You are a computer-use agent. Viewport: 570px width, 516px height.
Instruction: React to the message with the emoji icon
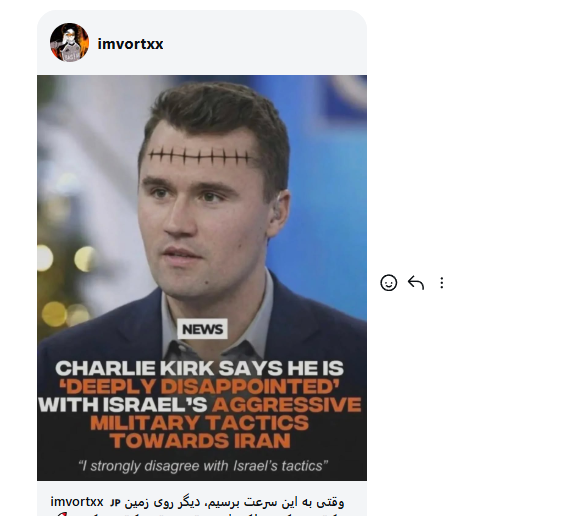[x=388, y=283]
